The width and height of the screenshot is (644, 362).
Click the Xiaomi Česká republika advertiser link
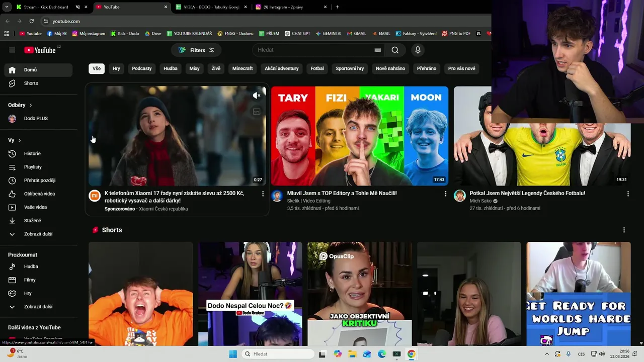(164, 209)
